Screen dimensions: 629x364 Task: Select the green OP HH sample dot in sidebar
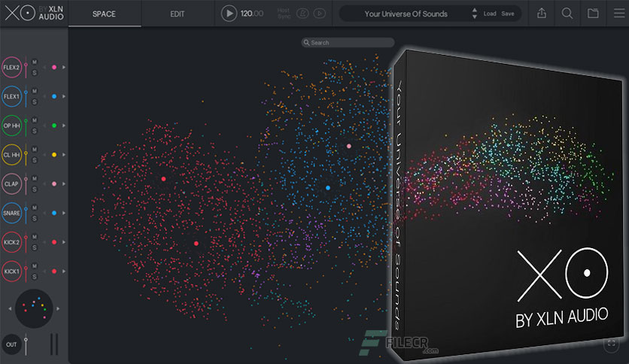[x=54, y=126]
